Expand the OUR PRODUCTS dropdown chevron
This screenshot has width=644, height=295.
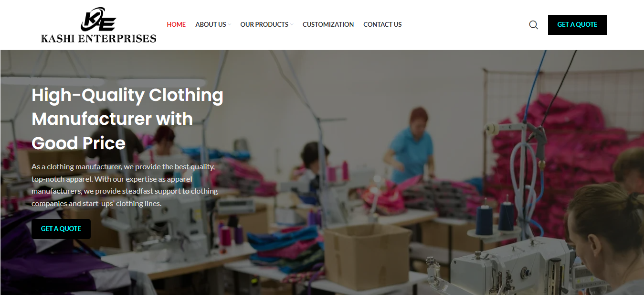(292, 24)
